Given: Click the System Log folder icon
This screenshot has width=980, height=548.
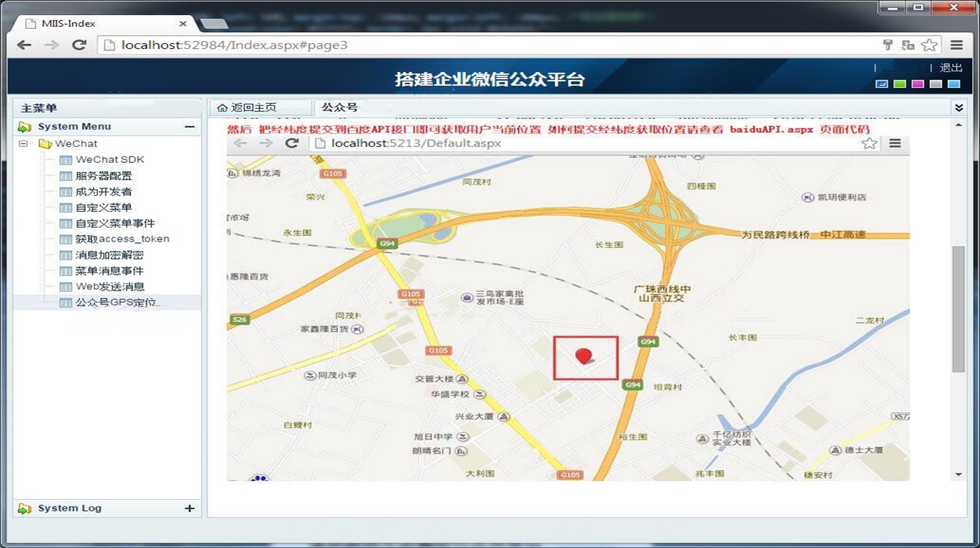Looking at the screenshot, I should (x=24, y=508).
